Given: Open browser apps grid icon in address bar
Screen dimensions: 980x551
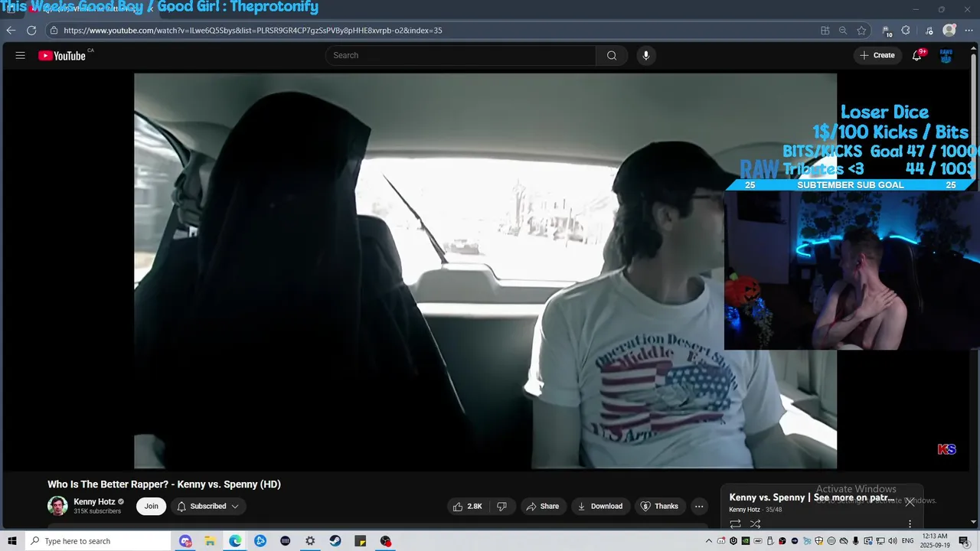Looking at the screenshot, I should pyautogui.click(x=825, y=31).
